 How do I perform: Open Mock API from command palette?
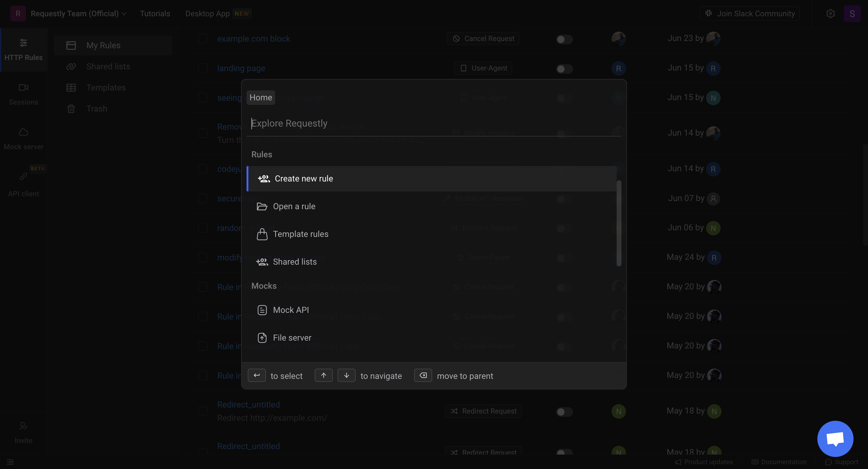point(432,310)
